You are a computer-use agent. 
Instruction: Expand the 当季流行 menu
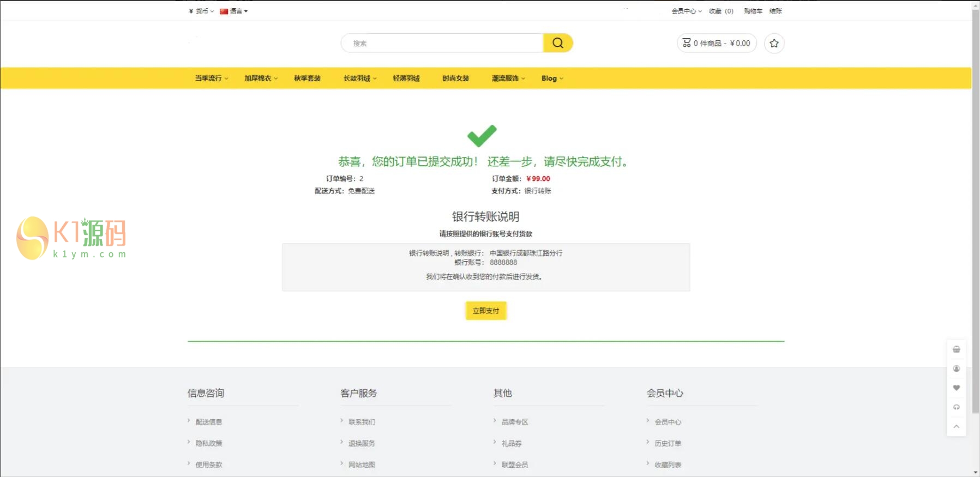tap(212, 79)
